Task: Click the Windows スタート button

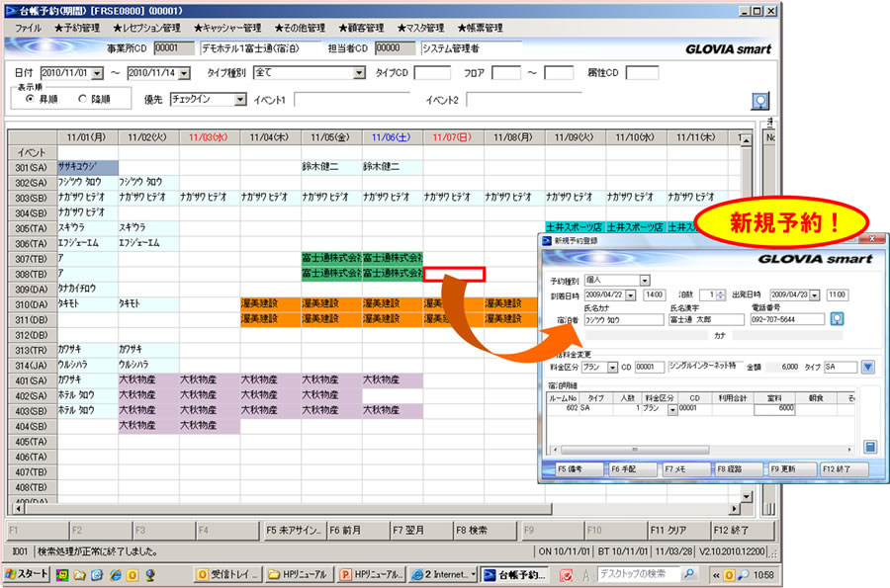Action: point(27,574)
